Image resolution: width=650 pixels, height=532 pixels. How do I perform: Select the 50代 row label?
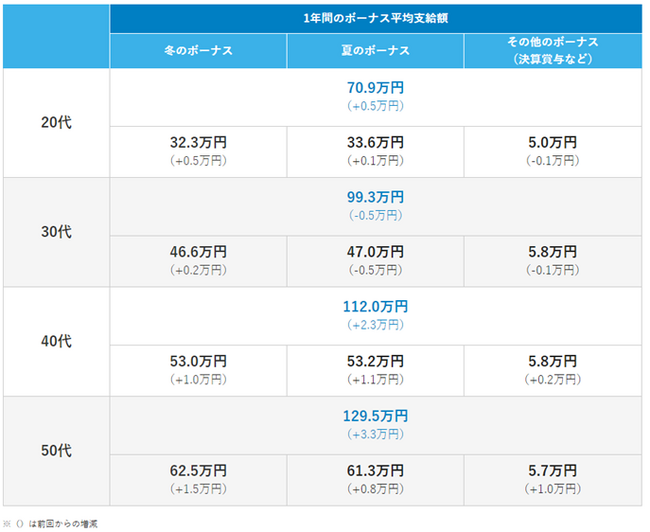56,450
